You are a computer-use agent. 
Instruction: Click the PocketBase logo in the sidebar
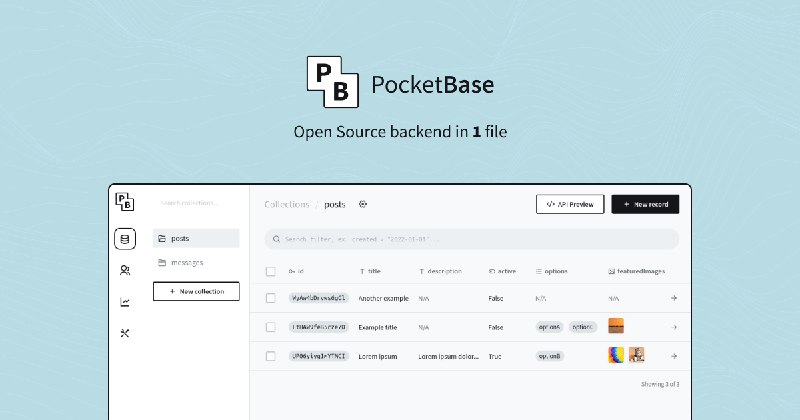click(x=125, y=203)
